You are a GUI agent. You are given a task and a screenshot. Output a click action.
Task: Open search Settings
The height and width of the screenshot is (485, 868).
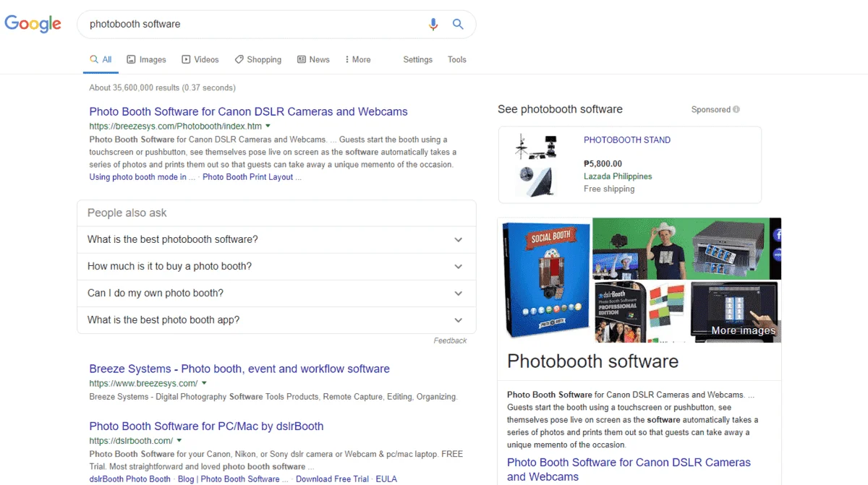(418, 60)
